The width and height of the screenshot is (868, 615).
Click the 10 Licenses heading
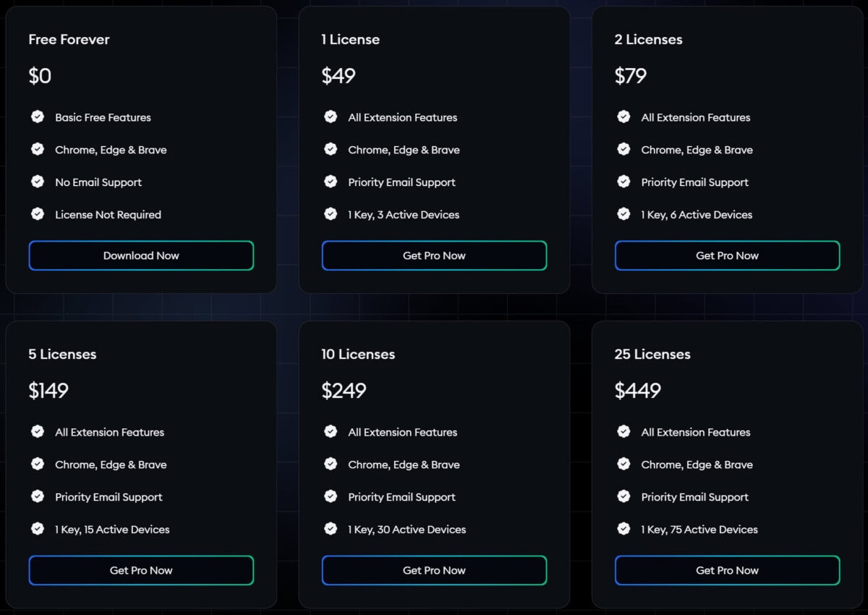358,354
